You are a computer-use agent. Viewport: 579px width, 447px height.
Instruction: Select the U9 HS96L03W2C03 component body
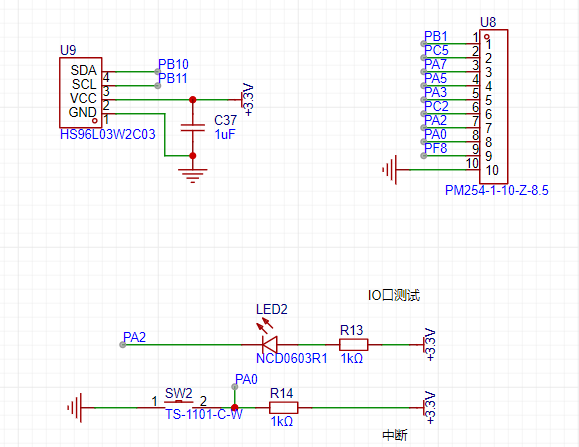point(80,92)
